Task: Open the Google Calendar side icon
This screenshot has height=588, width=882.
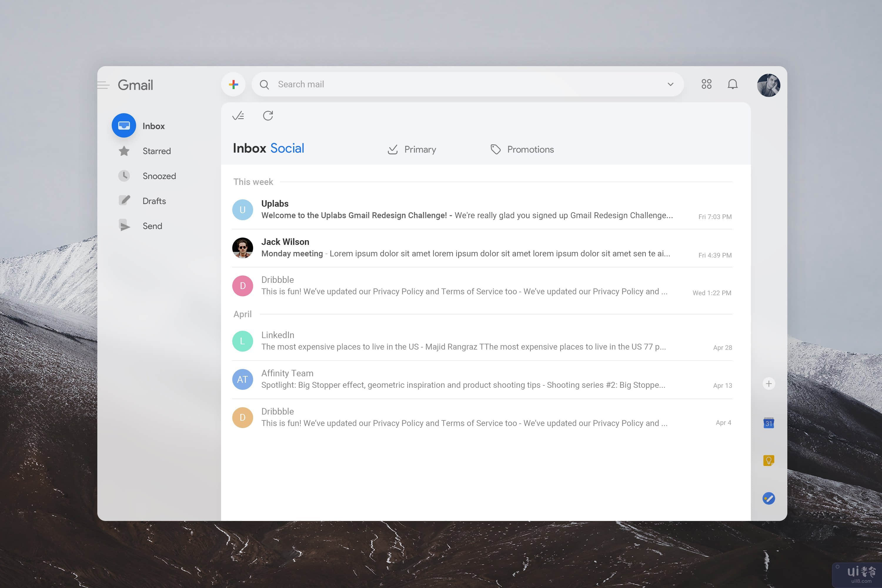Action: tap(769, 423)
